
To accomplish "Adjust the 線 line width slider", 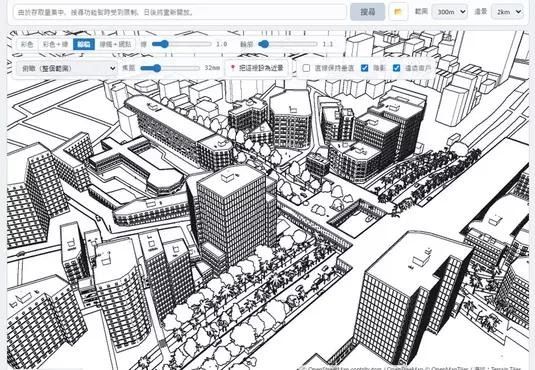I will click(182, 44).
